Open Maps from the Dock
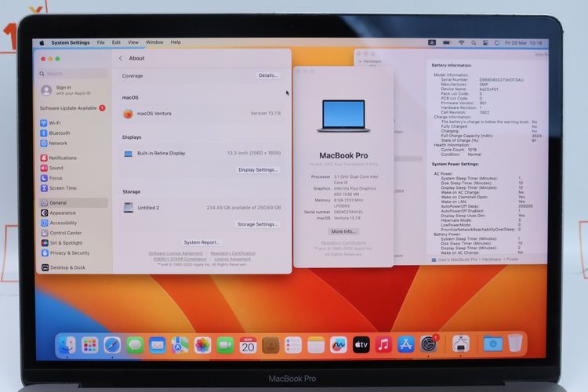The height and width of the screenshot is (392, 588). point(180,345)
